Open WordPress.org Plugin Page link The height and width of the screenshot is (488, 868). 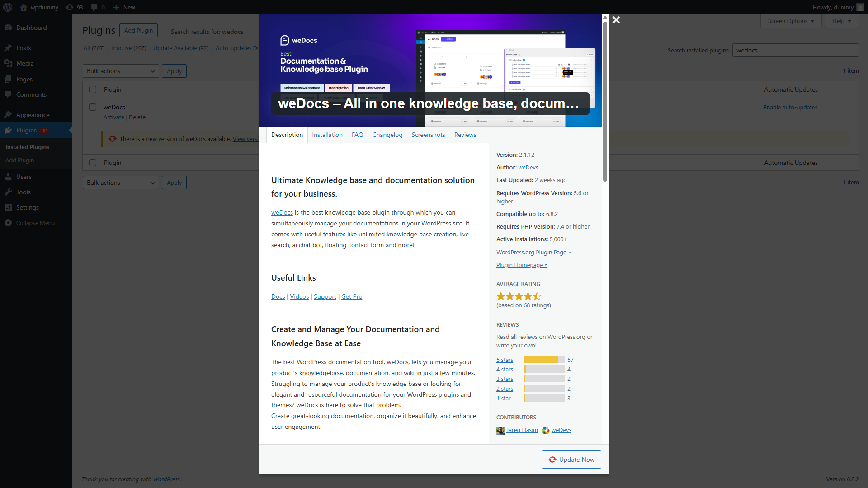(x=533, y=252)
